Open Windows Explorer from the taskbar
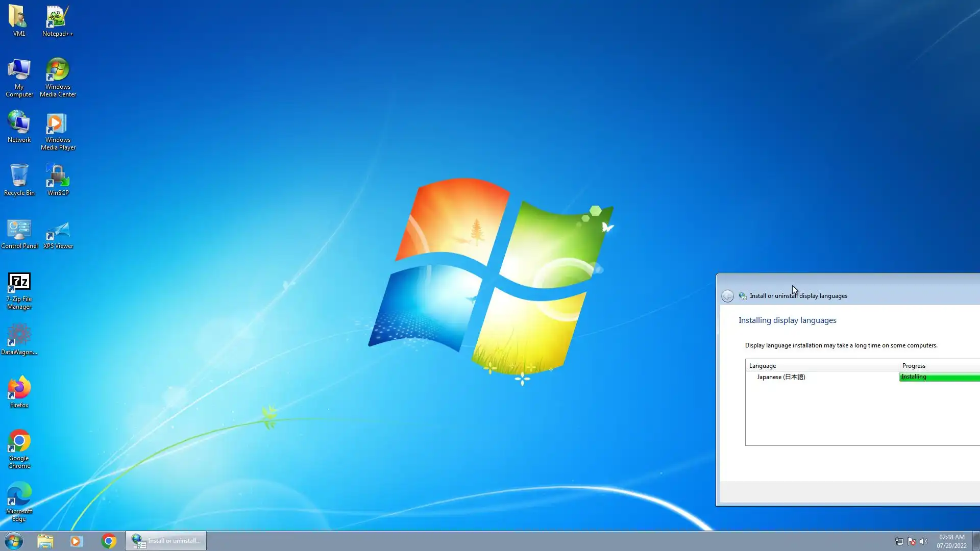980x551 pixels. pos(45,541)
